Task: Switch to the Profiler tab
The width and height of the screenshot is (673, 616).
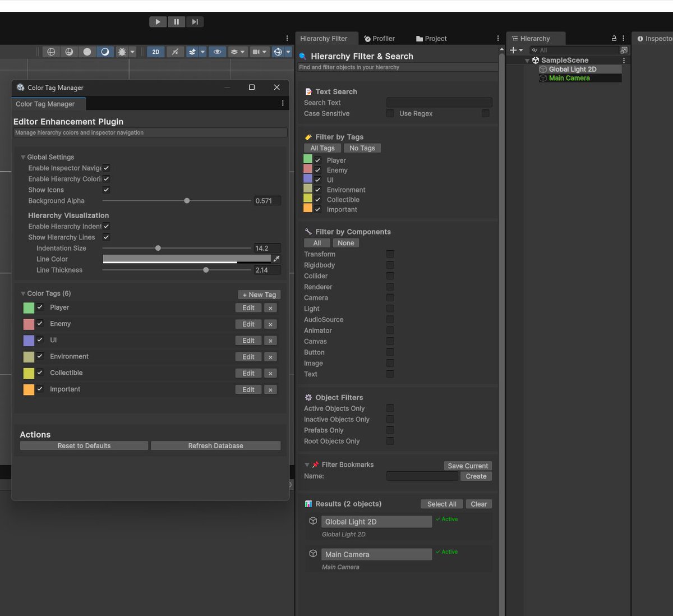Action: tap(380, 39)
